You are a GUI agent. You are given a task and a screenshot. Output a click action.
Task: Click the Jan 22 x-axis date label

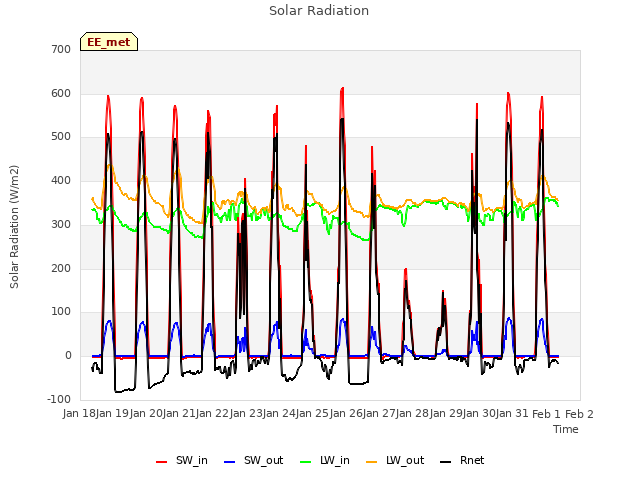[x=213, y=414]
